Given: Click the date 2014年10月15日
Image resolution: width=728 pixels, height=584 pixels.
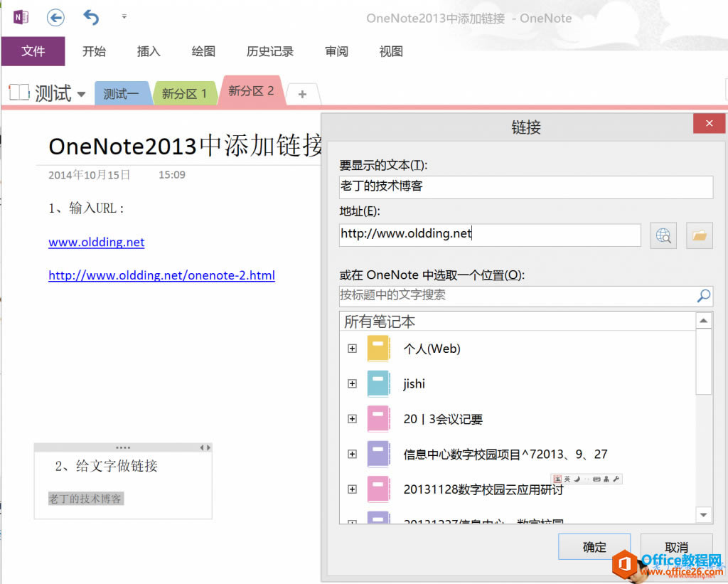Looking at the screenshot, I should pyautogui.click(x=89, y=175).
